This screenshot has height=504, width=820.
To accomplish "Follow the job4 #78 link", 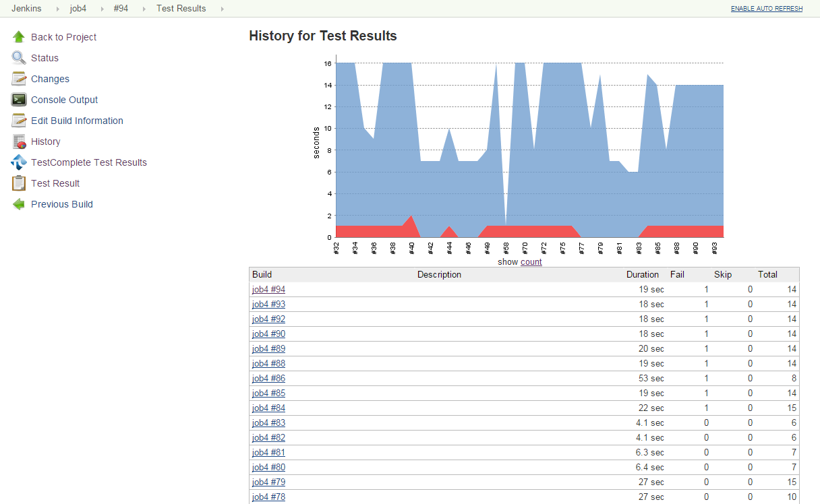I will pyautogui.click(x=268, y=497).
